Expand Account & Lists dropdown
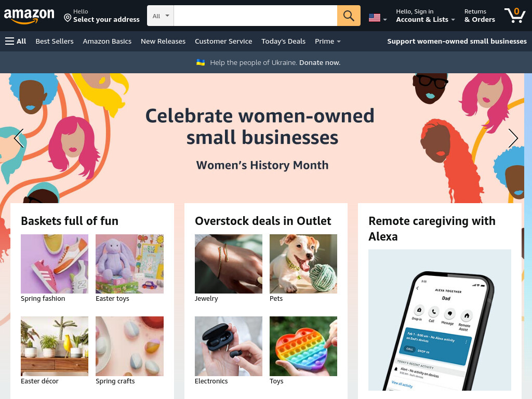The width and height of the screenshot is (532, 399). tap(425, 16)
